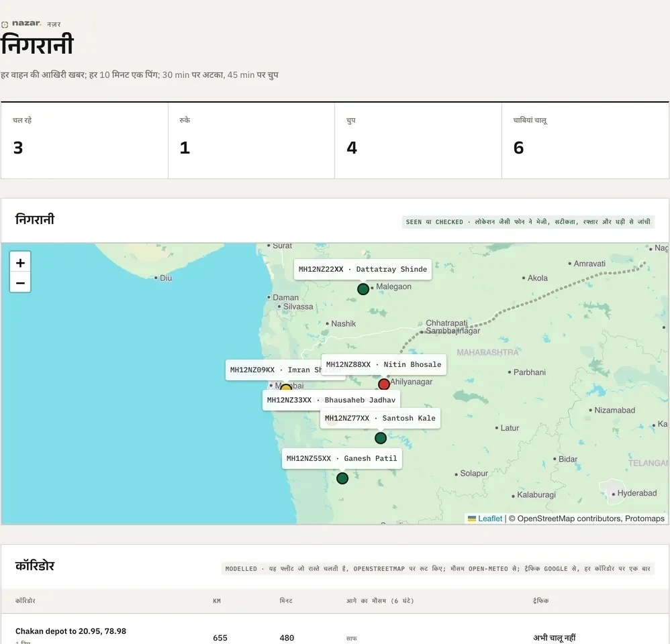Click the Malegaon label on the map
The width and height of the screenshot is (670, 644).
(393, 286)
